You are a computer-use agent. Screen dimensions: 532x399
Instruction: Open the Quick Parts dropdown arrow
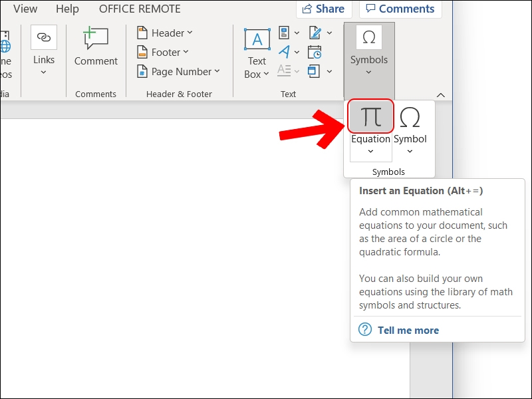297,33
